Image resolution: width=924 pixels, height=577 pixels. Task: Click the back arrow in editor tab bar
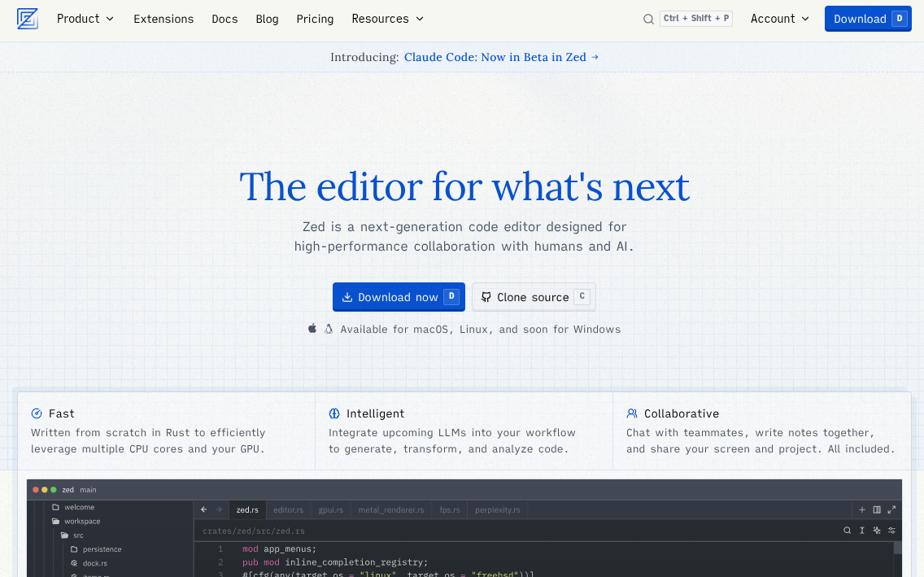click(204, 509)
